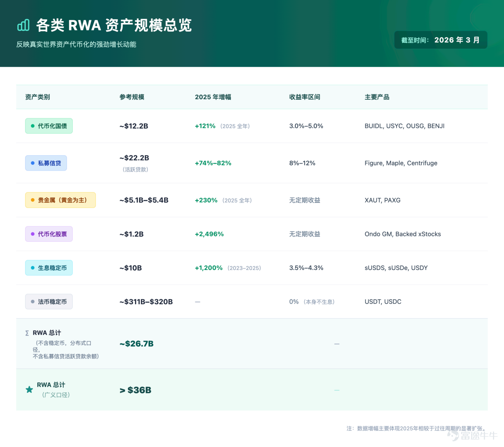Click the sigma icon next to RWA 总计
Image resolution: width=504 pixels, height=447 pixels.
click(27, 333)
